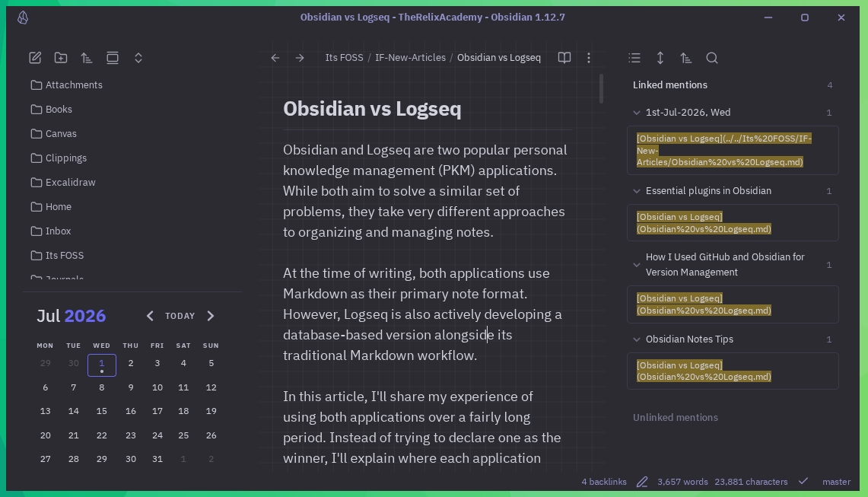
Task: Place cursor in paragraph starting 'At the time'
Action: coord(422,314)
